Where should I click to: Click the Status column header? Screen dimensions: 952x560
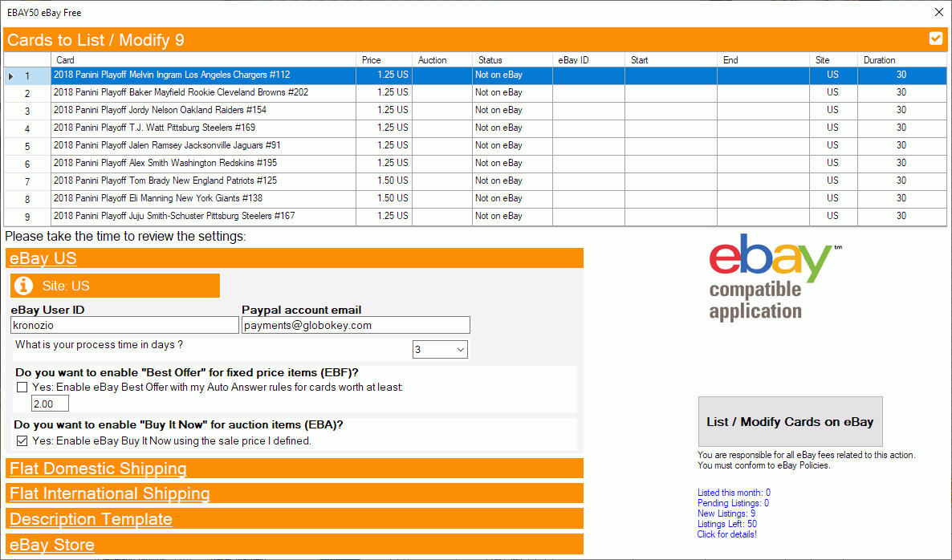click(x=512, y=60)
